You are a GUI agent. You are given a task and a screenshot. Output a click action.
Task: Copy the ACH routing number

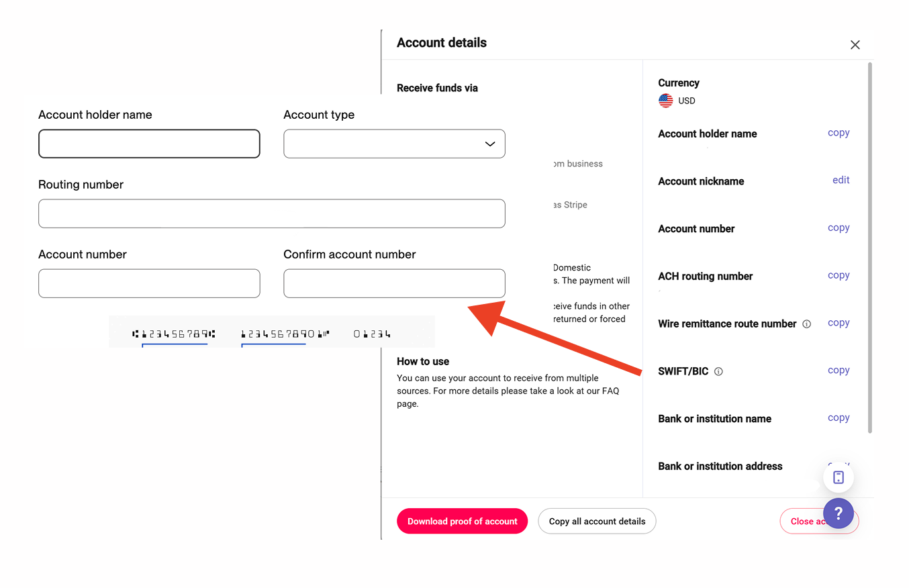(x=839, y=275)
